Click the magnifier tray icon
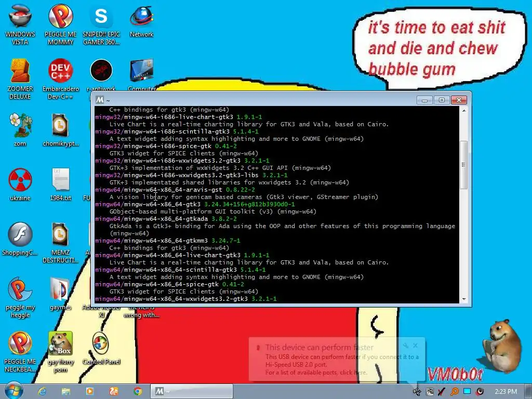This screenshot has height=399, width=532. pos(454,392)
